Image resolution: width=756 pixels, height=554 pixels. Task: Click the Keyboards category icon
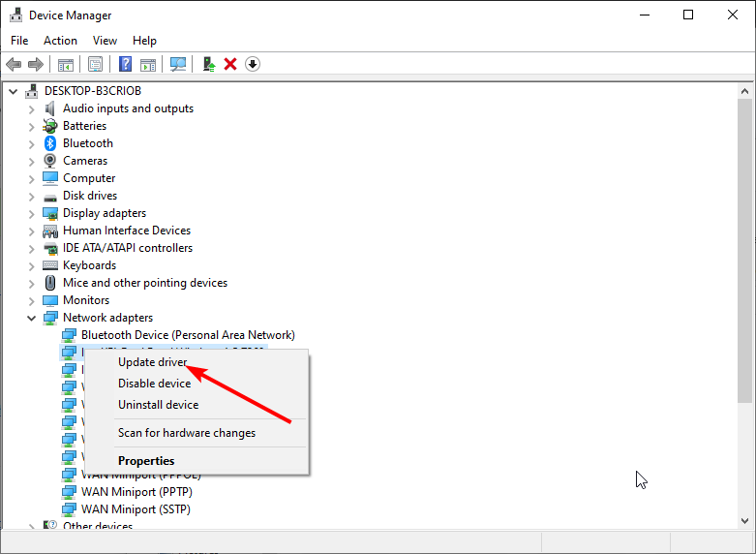click(x=50, y=265)
